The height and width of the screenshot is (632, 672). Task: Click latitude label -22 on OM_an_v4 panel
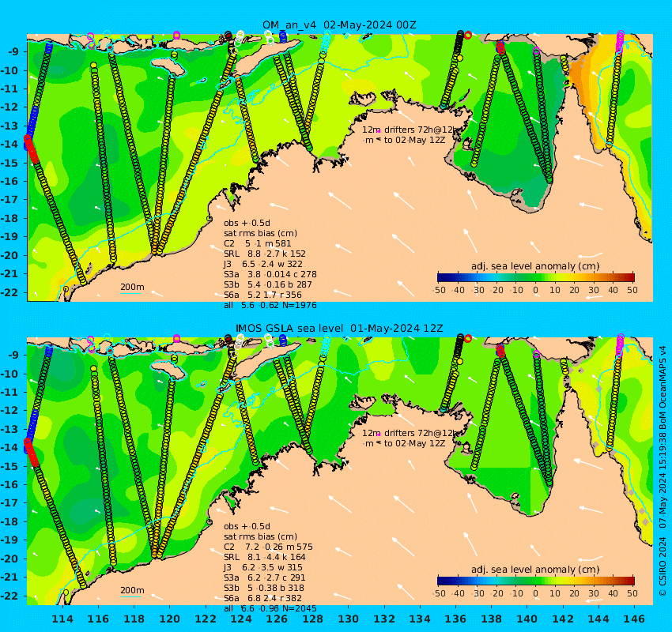click(9, 292)
